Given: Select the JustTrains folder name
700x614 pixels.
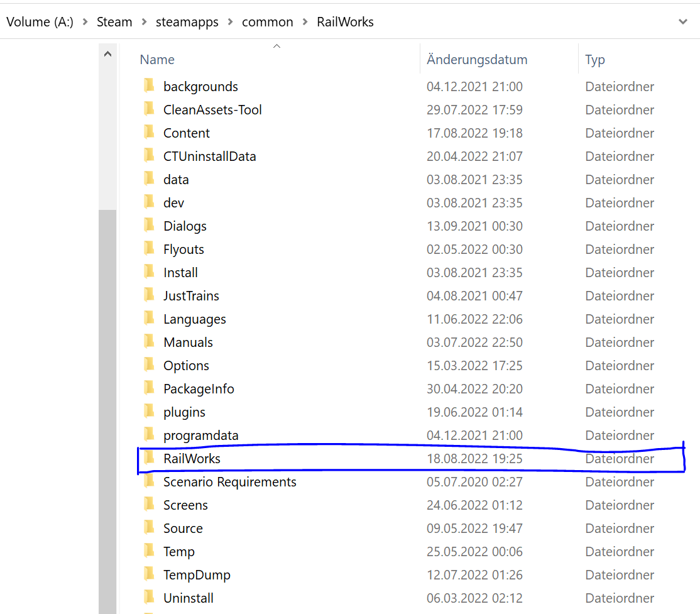Looking at the screenshot, I should (x=191, y=295).
